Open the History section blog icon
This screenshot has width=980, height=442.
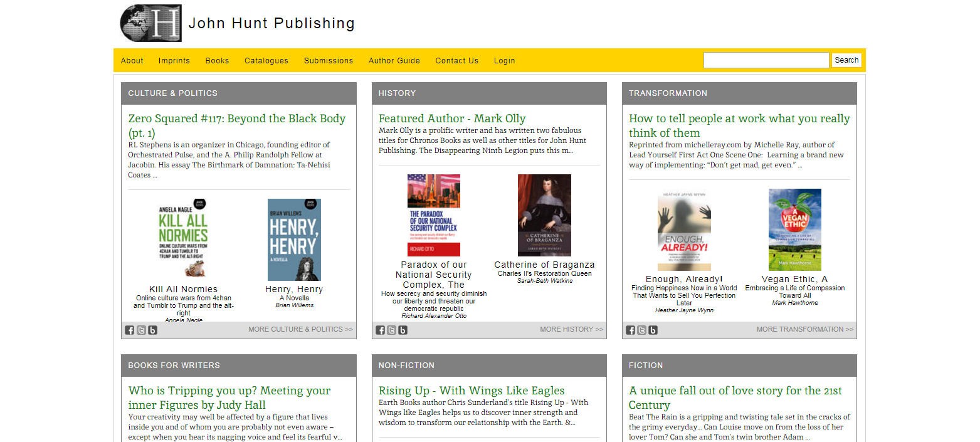pos(403,330)
